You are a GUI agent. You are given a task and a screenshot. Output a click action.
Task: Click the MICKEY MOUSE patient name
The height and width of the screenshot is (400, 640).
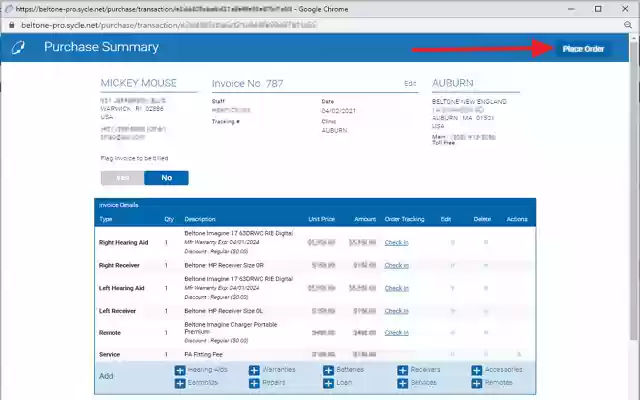click(138, 83)
